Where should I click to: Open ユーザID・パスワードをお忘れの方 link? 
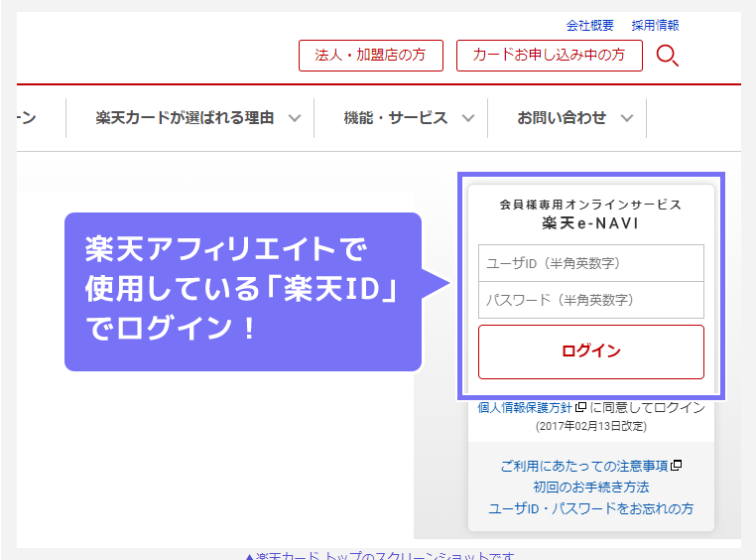click(x=590, y=508)
